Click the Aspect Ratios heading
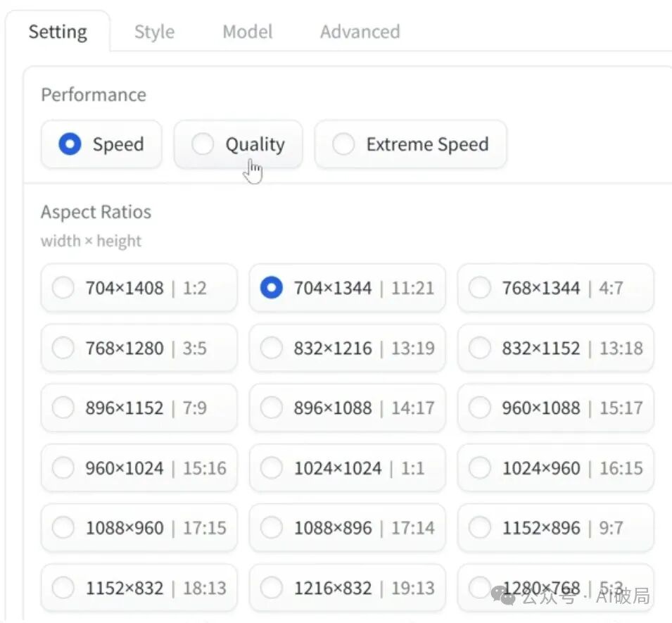 [x=96, y=212]
